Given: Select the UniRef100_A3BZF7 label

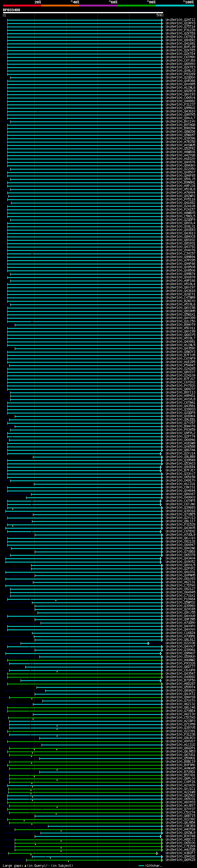Looking at the screenshot, I should pyautogui.click(x=180, y=853).
